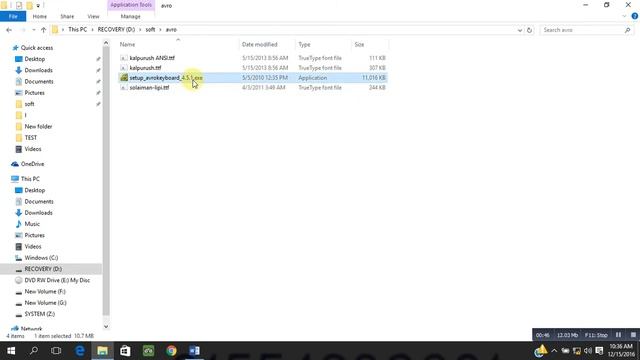This screenshot has width=640, height=360.
Task: Open pinned Pictures under Quick access
Action: click(x=34, y=93)
